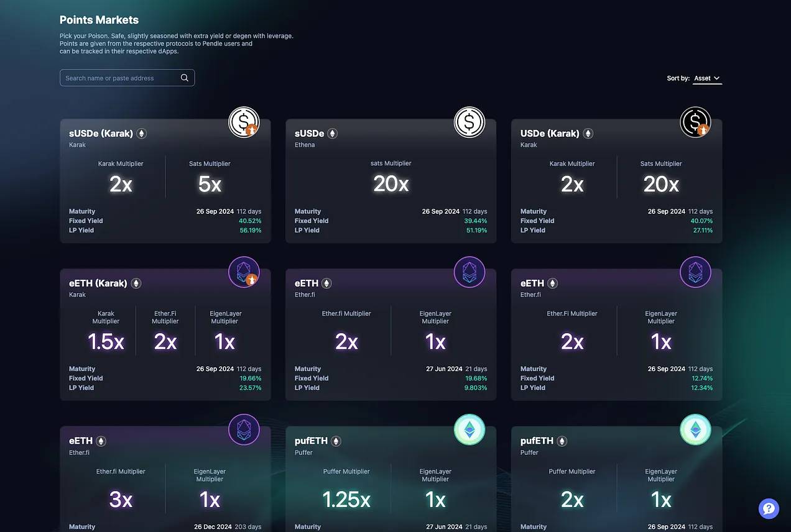791x532 pixels.
Task: Select the USDe (Karak) 20x Sats Multiplier
Action: click(x=661, y=184)
